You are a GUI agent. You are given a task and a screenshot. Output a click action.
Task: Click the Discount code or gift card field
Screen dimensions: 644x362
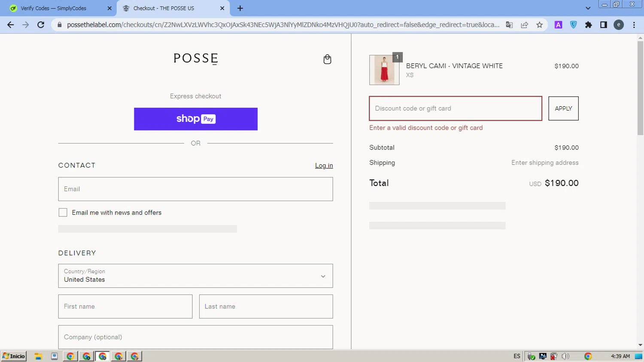point(456,108)
